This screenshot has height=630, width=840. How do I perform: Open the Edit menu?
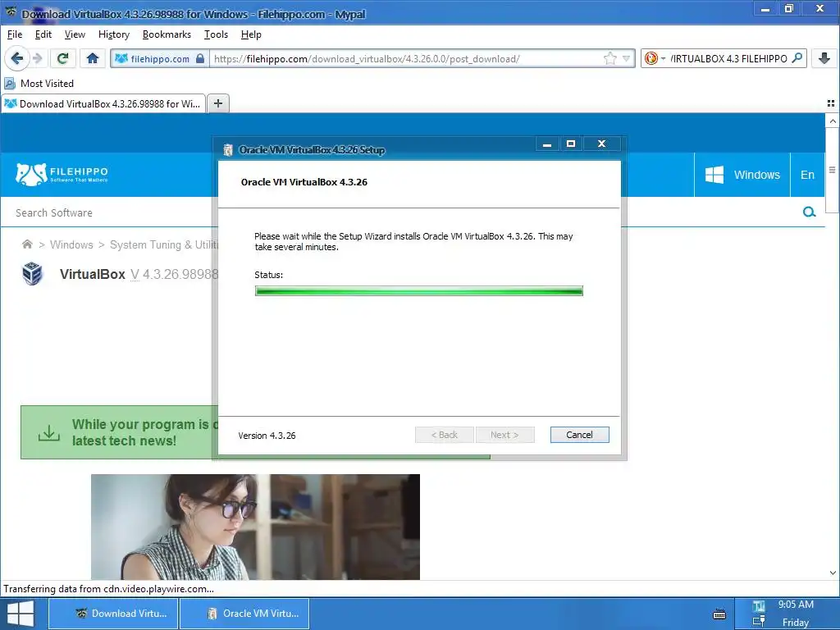pos(43,34)
